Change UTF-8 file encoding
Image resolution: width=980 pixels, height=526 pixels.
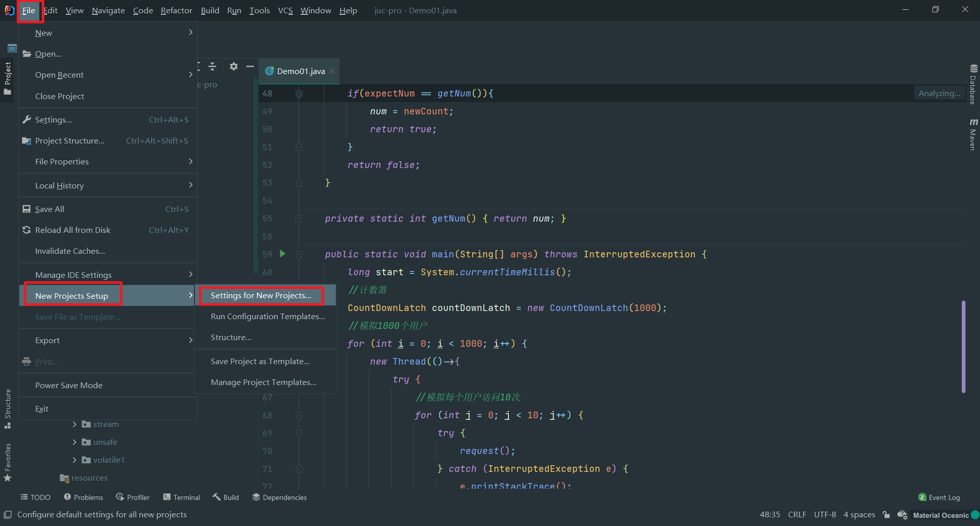(x=825, y=515)
